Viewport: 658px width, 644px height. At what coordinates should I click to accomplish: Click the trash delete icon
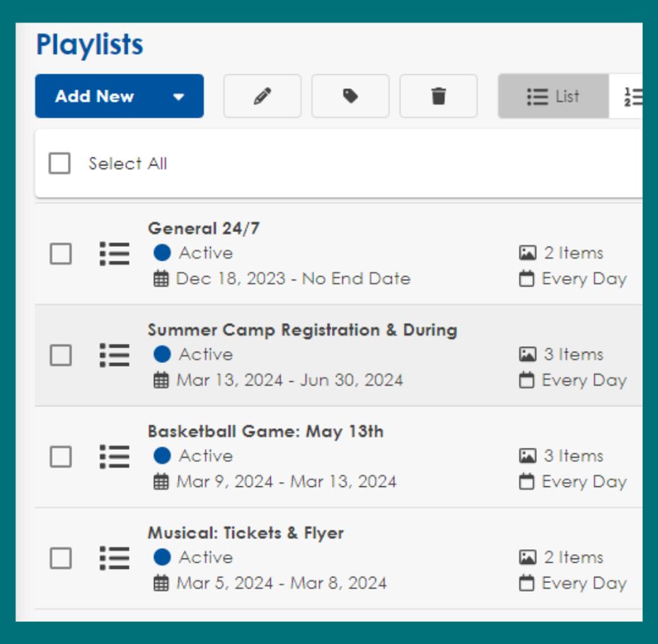click(439, 96)
